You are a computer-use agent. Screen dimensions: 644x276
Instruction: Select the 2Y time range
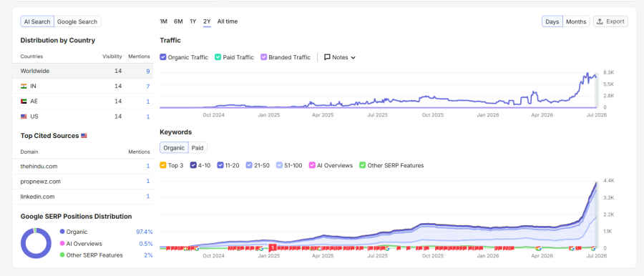coord(207,21)
